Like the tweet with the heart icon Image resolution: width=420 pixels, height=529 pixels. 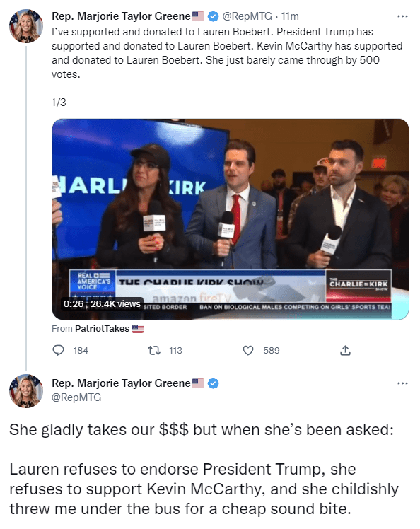tap(248, 350)
